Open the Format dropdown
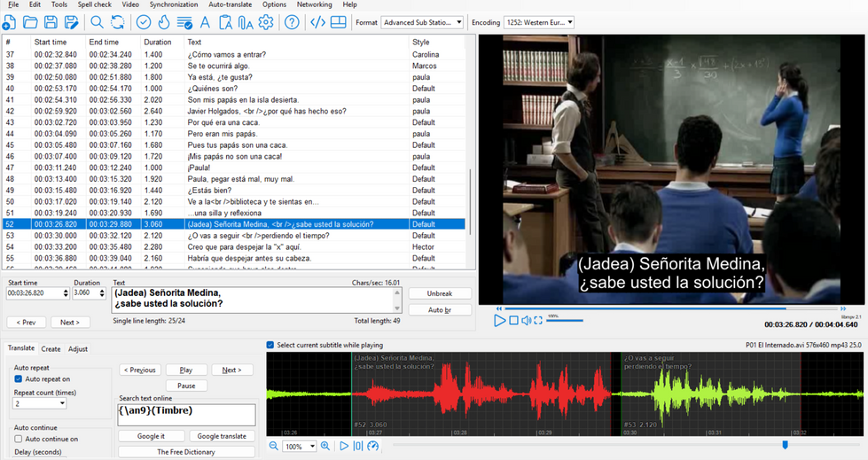This screenshot has width=868, height=460. [422, 23]
